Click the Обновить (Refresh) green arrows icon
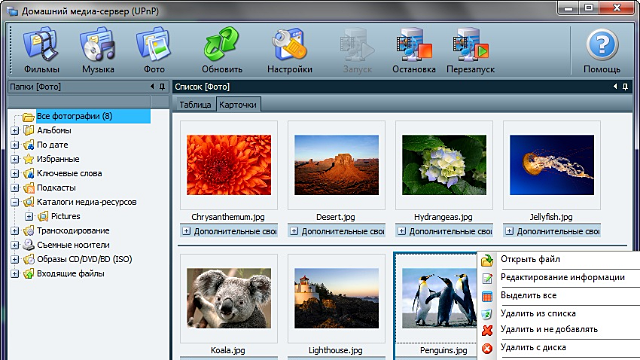 pos(221,44)
